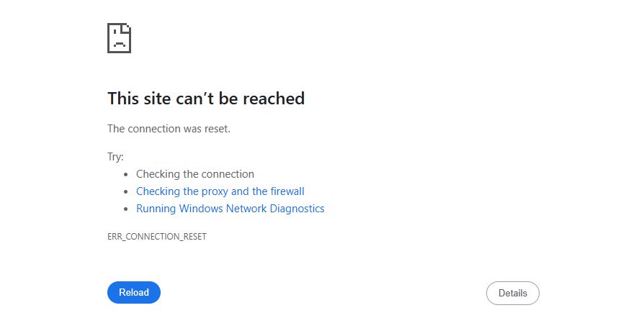Click "RESET" in the error code text
This screenshot has height=336, width=644.
click(194, 237)
